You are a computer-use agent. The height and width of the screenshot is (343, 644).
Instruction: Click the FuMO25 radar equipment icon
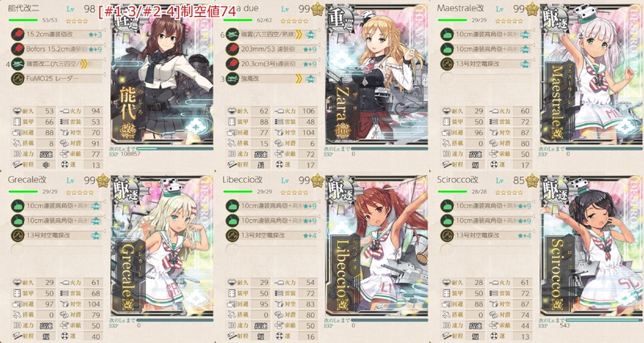pyautogui.click(x=17, y=78)
